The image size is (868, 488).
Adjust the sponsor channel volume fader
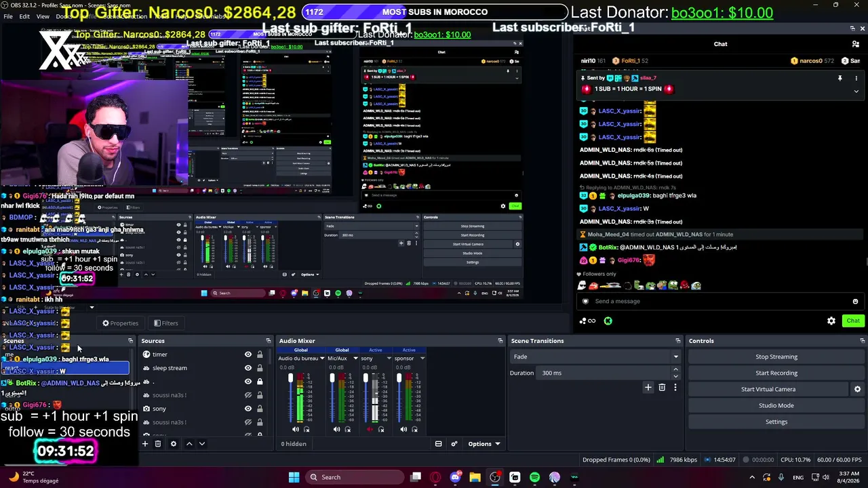[399, 378]
